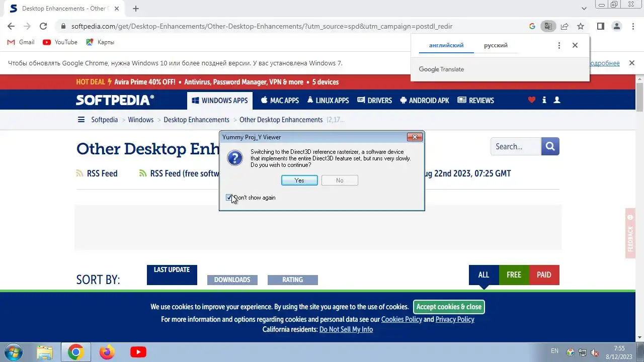This screenshot has height=362, width=644.
Task: Filter listings by ALL
Action: (x=484, y=275)
